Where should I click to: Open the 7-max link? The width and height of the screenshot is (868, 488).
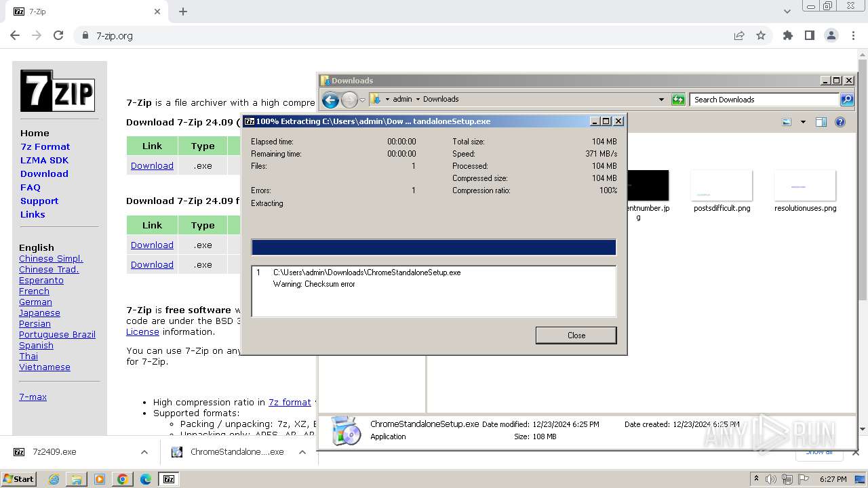[x=33, y=396]
